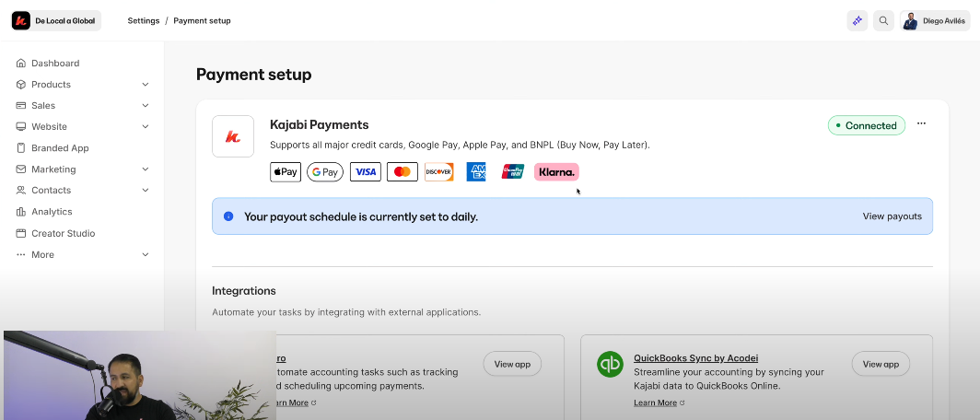The width and height of the screenshot is (980, 420).
Task: Expand the Marketing section chevron
Action: (146, 169)
